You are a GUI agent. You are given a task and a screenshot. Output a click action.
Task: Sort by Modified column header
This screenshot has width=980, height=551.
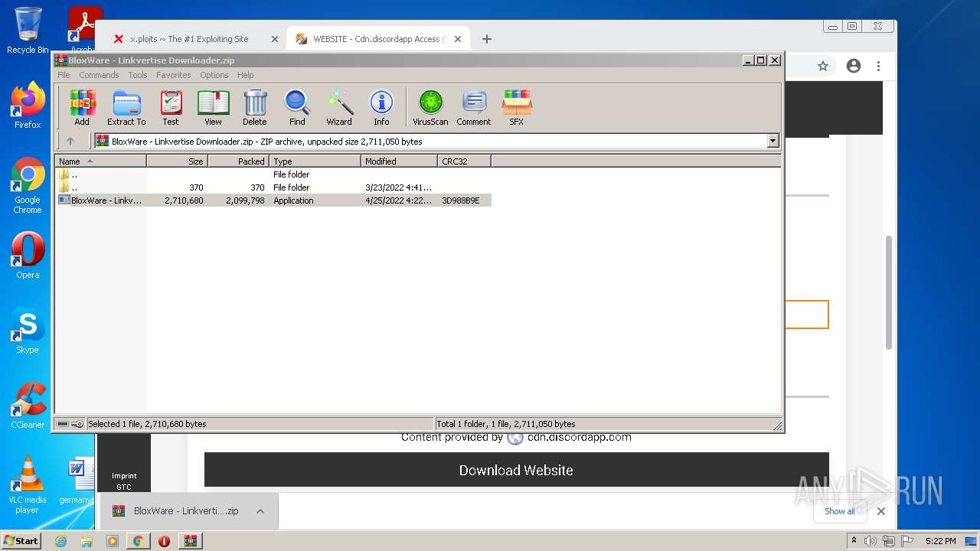click(x=399, y=161)
